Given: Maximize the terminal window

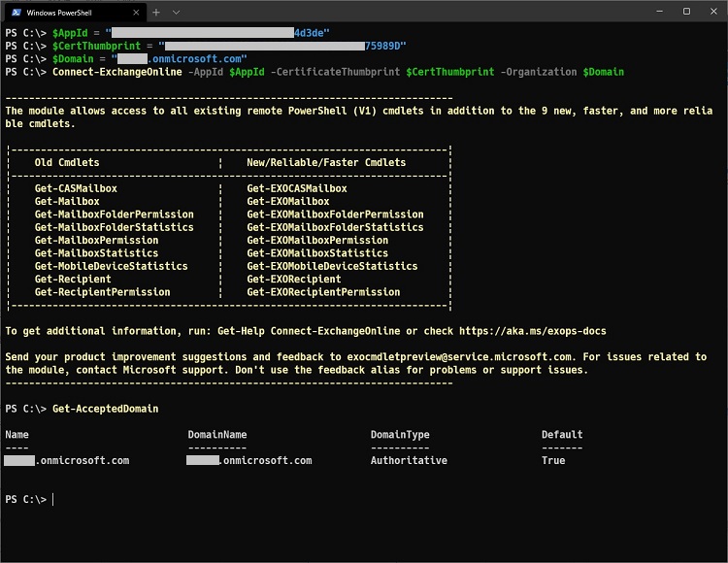Looking at the screenshot, I should point(686,12).
